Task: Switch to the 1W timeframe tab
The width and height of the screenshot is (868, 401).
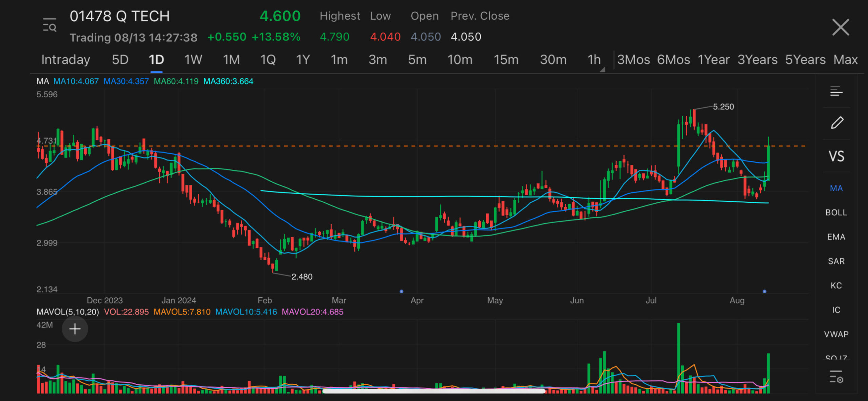Action: pos(193,60)
